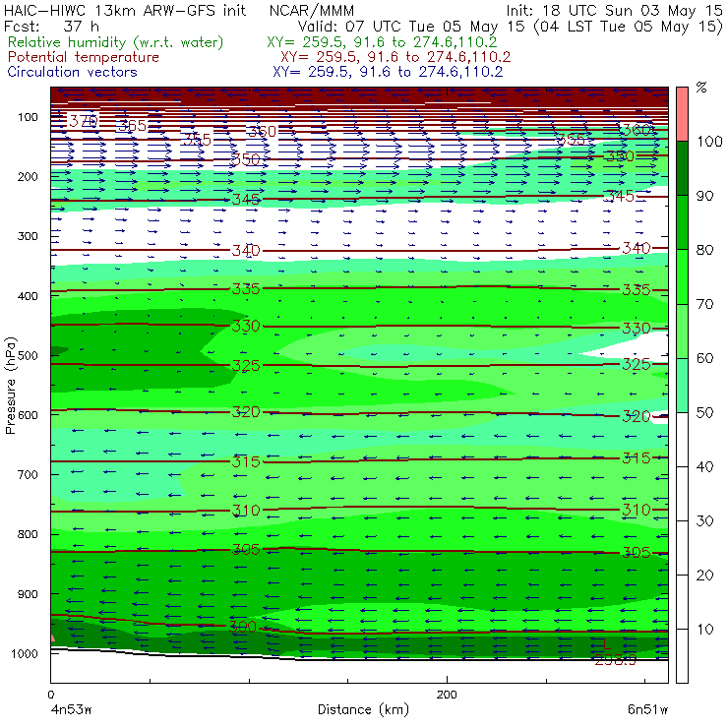Click the '%' unit label above the colorbar
The image size is (728, 728).
point(701,88)
